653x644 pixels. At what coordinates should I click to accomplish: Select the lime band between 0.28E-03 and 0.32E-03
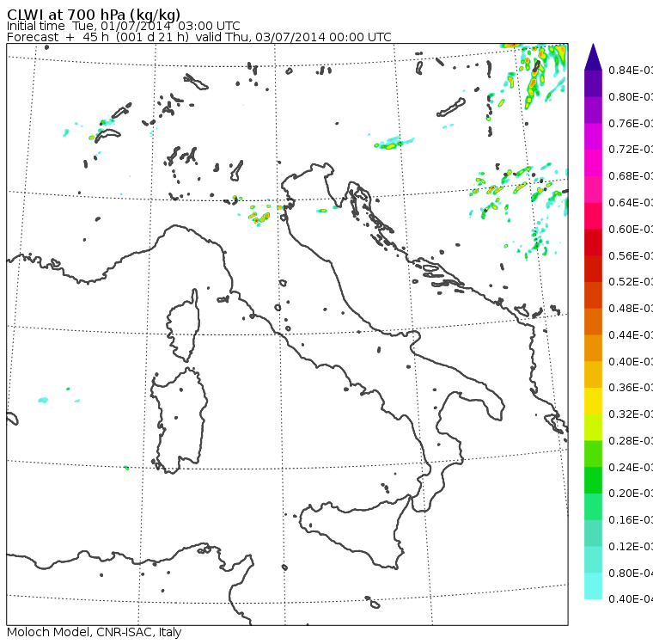point(593,427)
